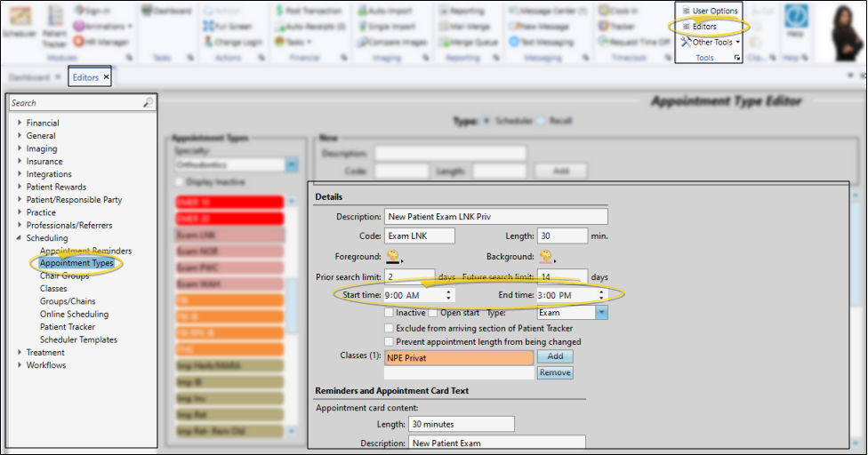Click the Remove class button
868x455 pixels.
click(x=555, y=372)
